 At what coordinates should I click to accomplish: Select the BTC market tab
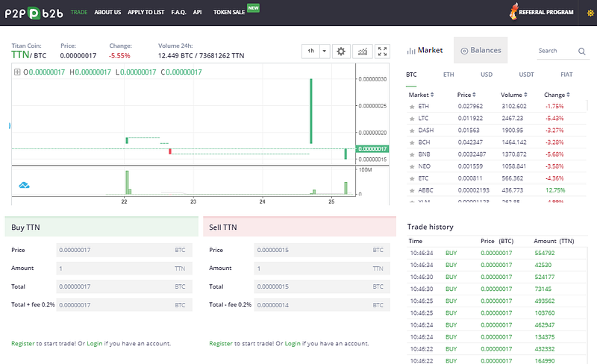[411, 75]
